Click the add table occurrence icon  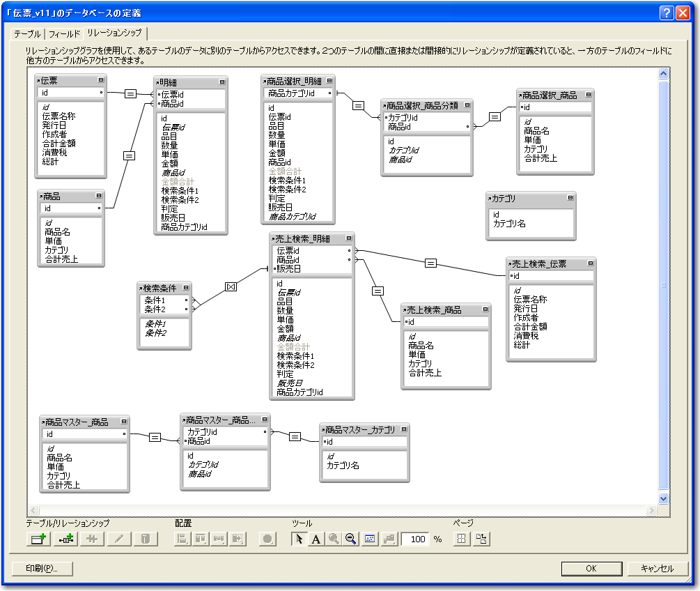click(38, 539)
